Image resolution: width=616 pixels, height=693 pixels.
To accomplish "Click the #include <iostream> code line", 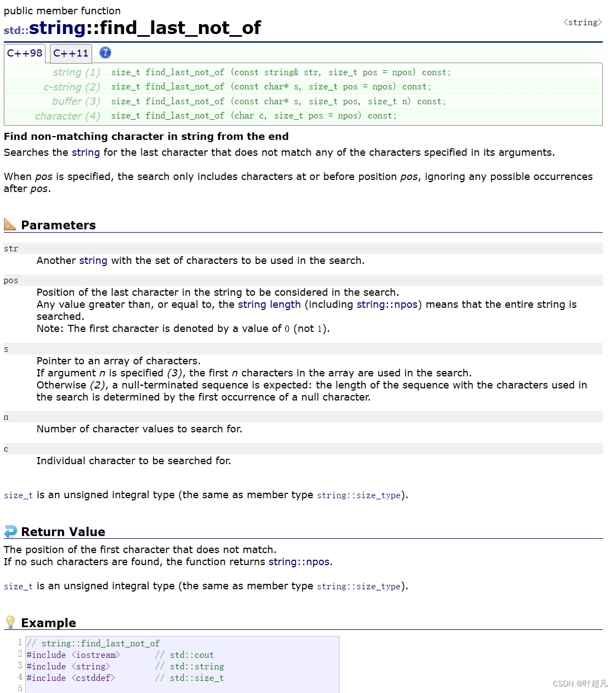I will point(74,655).
